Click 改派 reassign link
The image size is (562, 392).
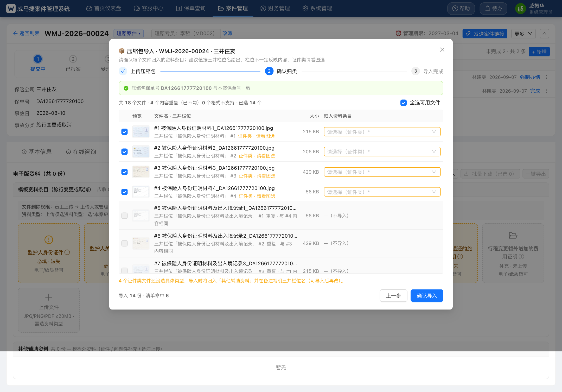coord(227,34)
